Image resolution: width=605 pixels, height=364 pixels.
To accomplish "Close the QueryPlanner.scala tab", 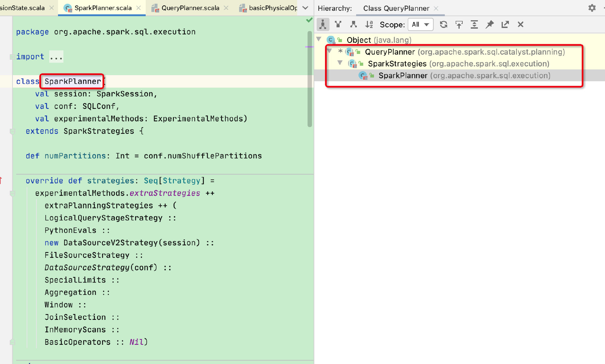I will [x=226, y=8].
